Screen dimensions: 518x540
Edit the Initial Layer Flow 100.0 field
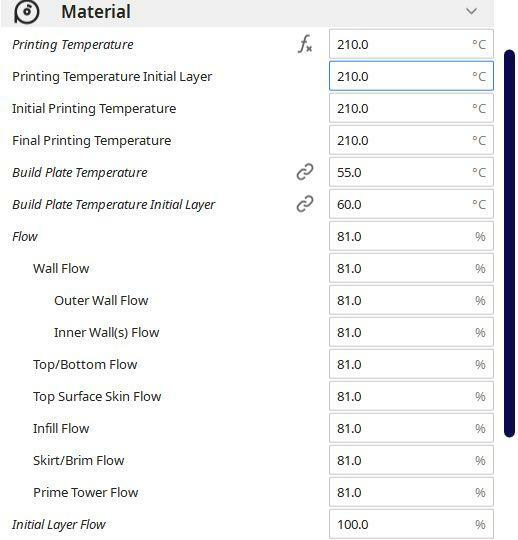click(411, 525)
